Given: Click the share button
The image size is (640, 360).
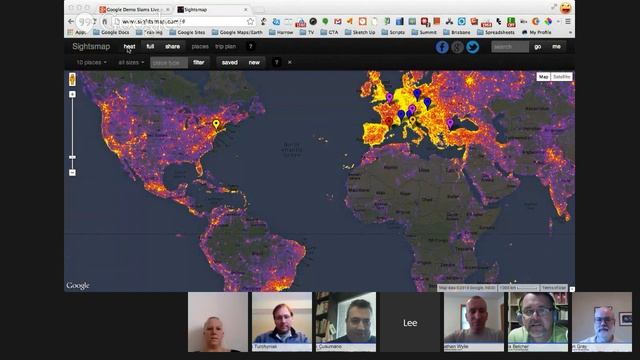Looking at the screenshot, I should point(173,47).
